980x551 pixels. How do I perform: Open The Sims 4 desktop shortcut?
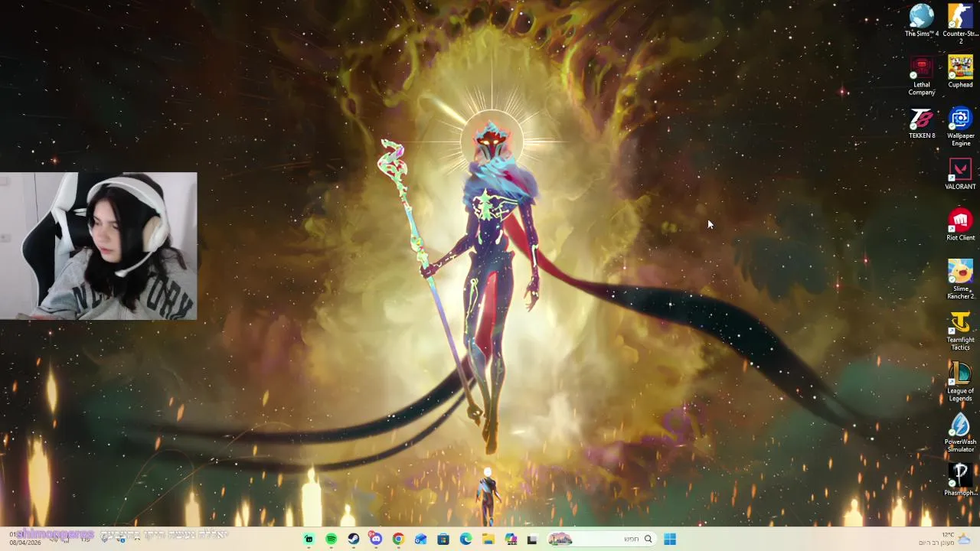click(922, 21)
